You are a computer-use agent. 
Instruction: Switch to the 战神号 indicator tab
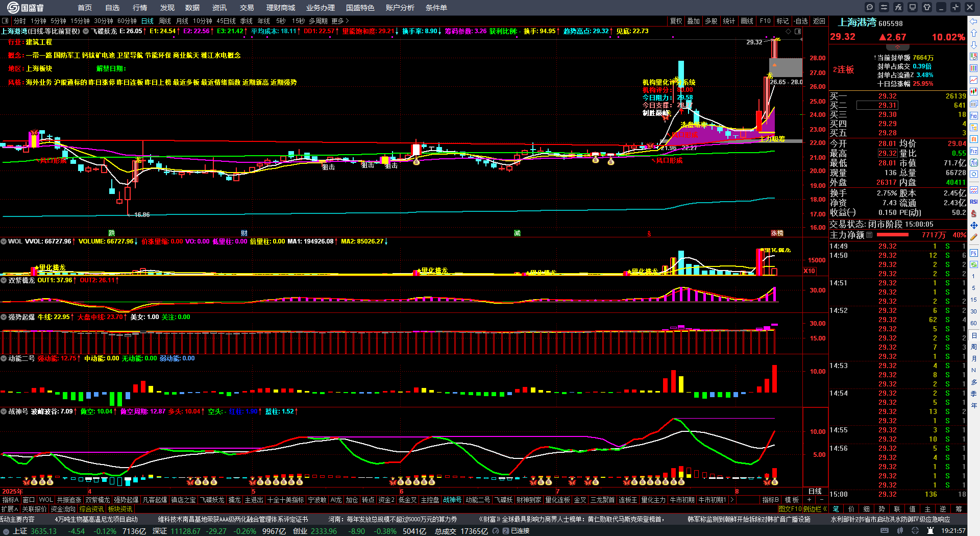pyautogui.click(x=452, y=500)
